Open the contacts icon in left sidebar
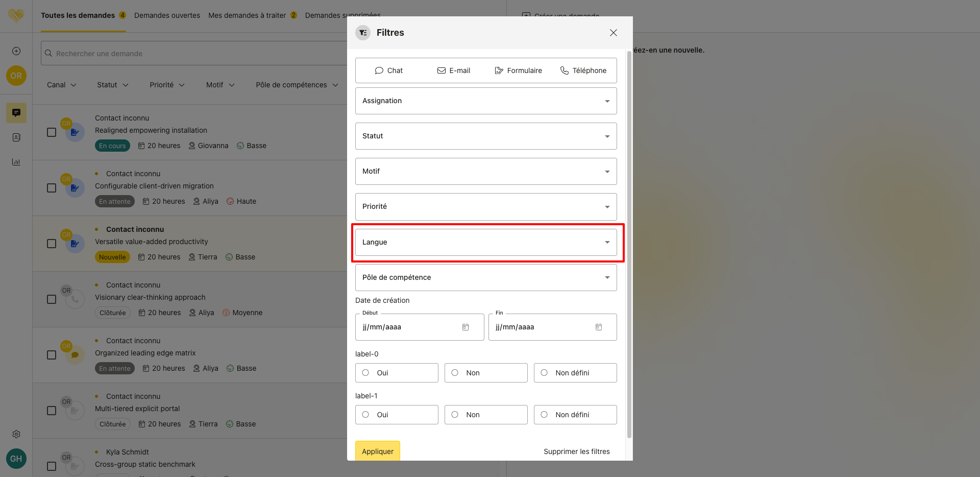Screen dimensions: 980x477 [16, 137]
